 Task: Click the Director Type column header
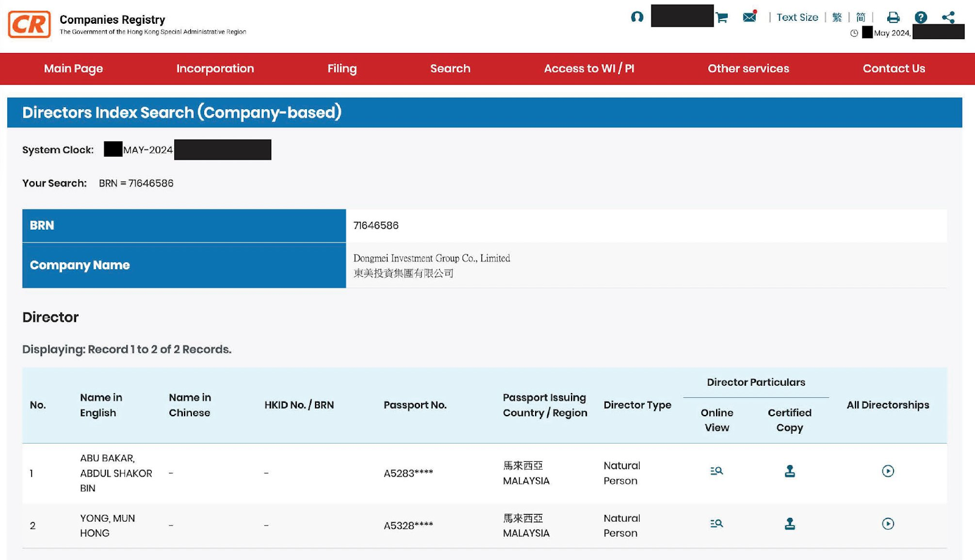point(637,405)
